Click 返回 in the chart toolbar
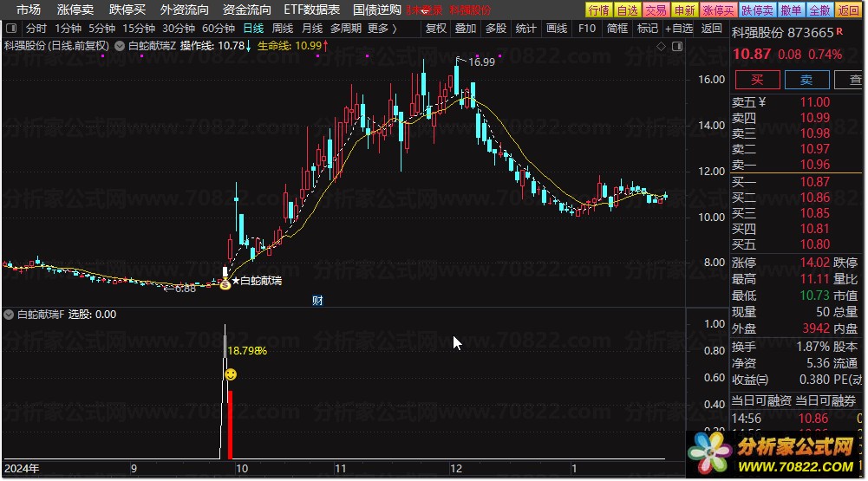This screenshot has height=481, width=868. click(711, 29)
